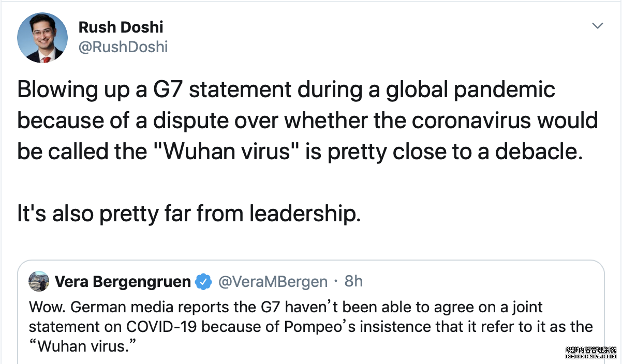Screen dimensions: 622x364
Task: Open the 8h timestamp of quoted tweet
Action: click(x=353, y=281)
